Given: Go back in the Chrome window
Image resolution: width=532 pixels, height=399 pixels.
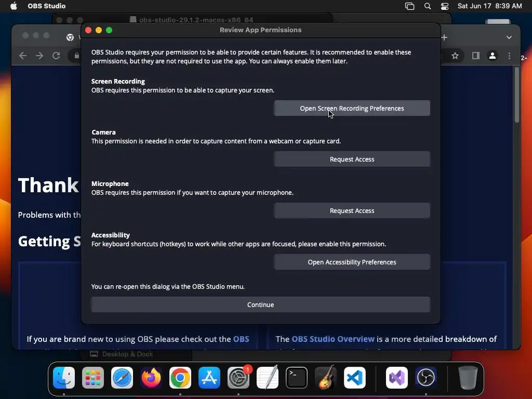Looking at the screenshot, I should click(23, 56).
